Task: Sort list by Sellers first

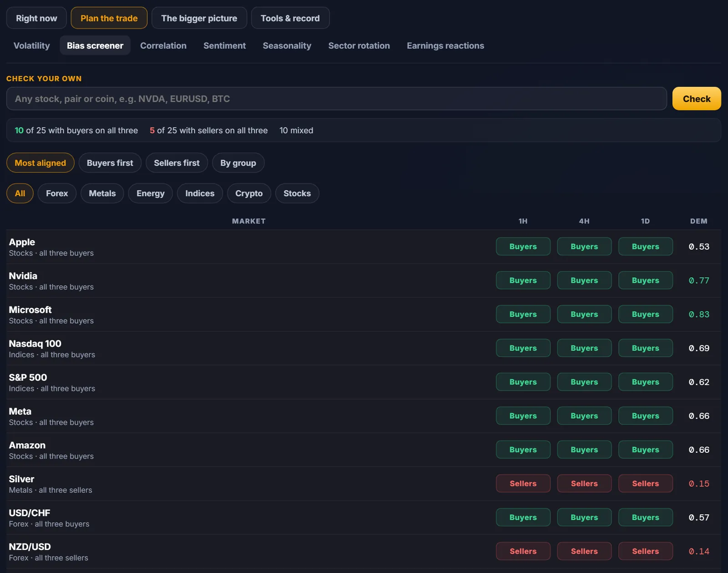Action: 177,163
